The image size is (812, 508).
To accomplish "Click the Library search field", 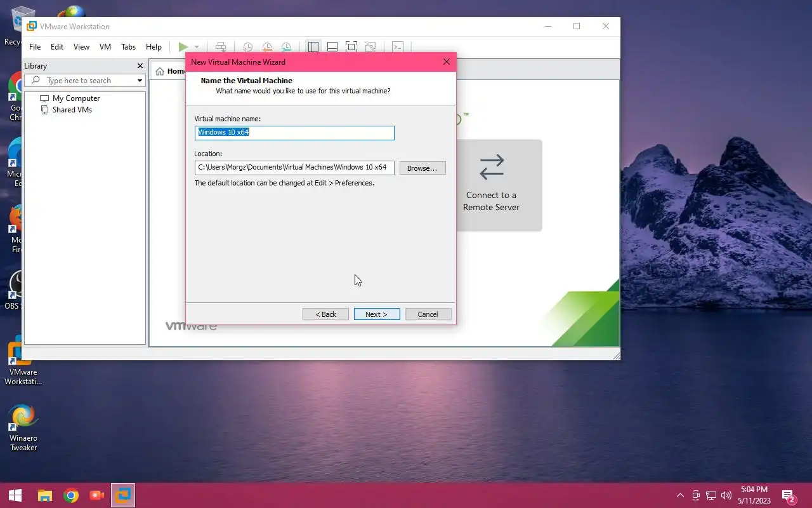I will click(85, 81).
